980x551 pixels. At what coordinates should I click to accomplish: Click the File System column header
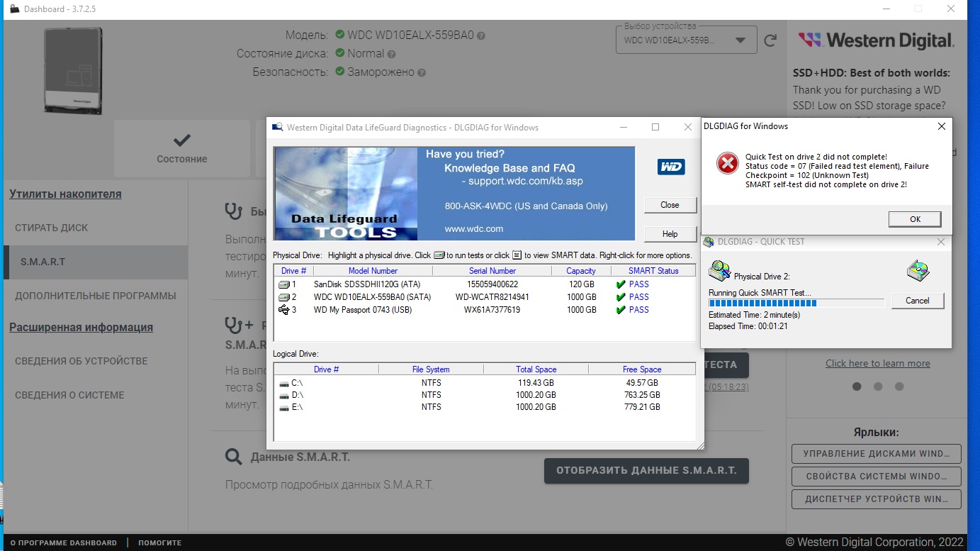[x=431, y=369]
